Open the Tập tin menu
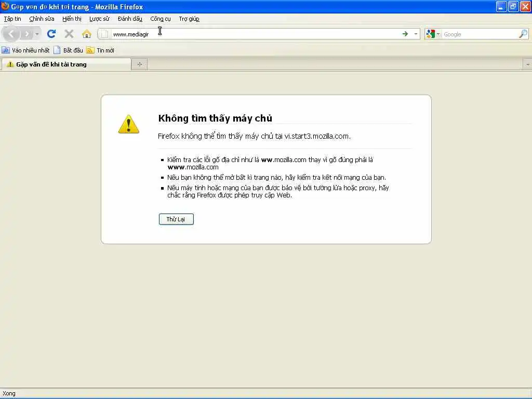 coord(12,19)
